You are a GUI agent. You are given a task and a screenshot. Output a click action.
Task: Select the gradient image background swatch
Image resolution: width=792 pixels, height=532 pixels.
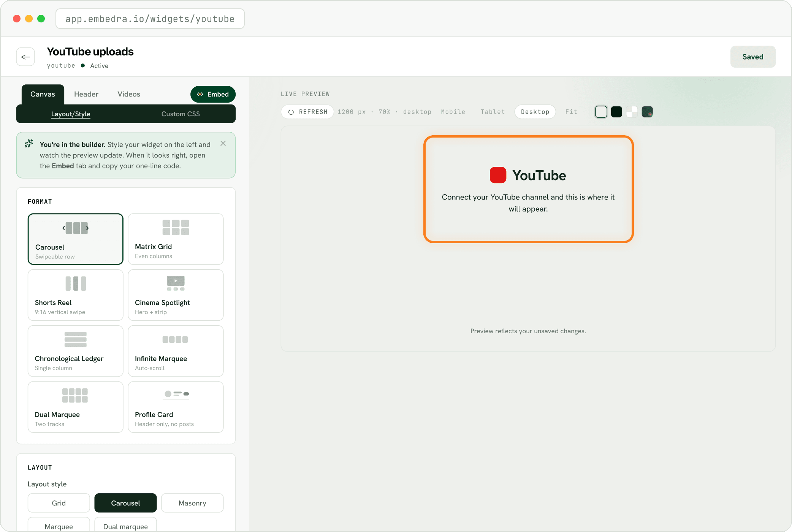pyautogui.click(x=647, y=112)
